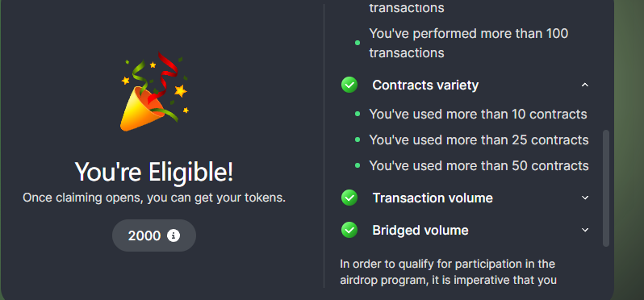Click the green checkmark beside Transaction volume
644x300 pixels.
click(349, 198)
